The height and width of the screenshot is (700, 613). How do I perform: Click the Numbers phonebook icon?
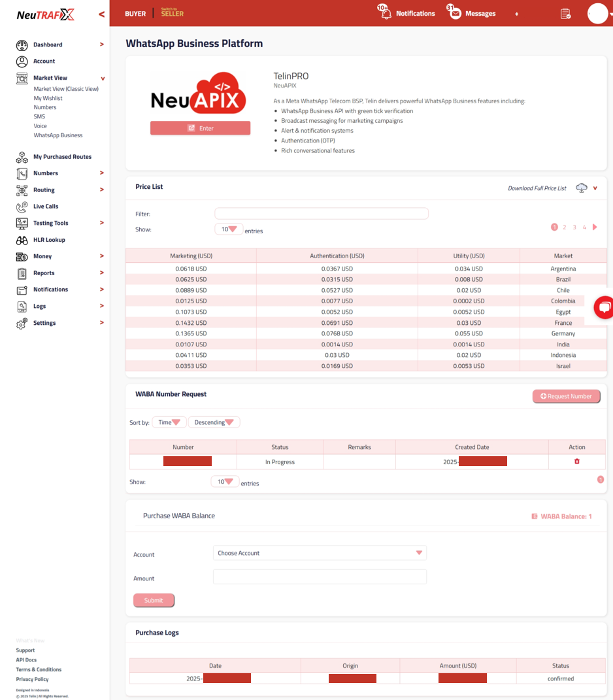[x=22, y=174]
